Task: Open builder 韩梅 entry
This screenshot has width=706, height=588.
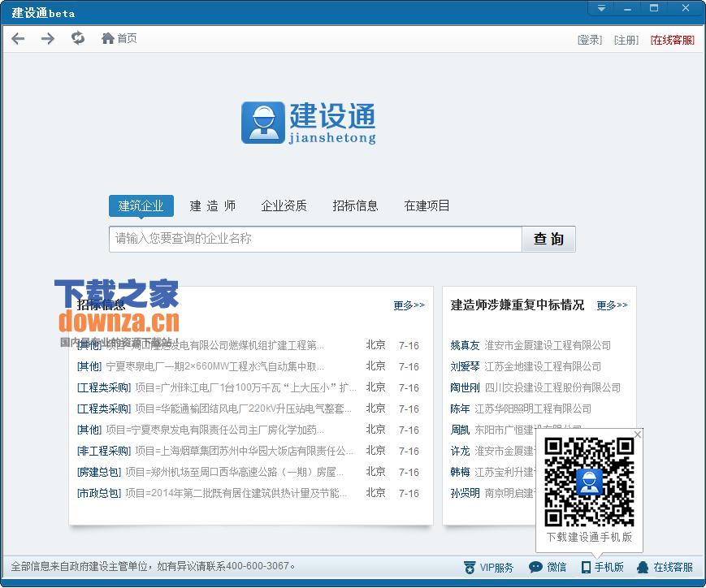Action: pos(460,473)
